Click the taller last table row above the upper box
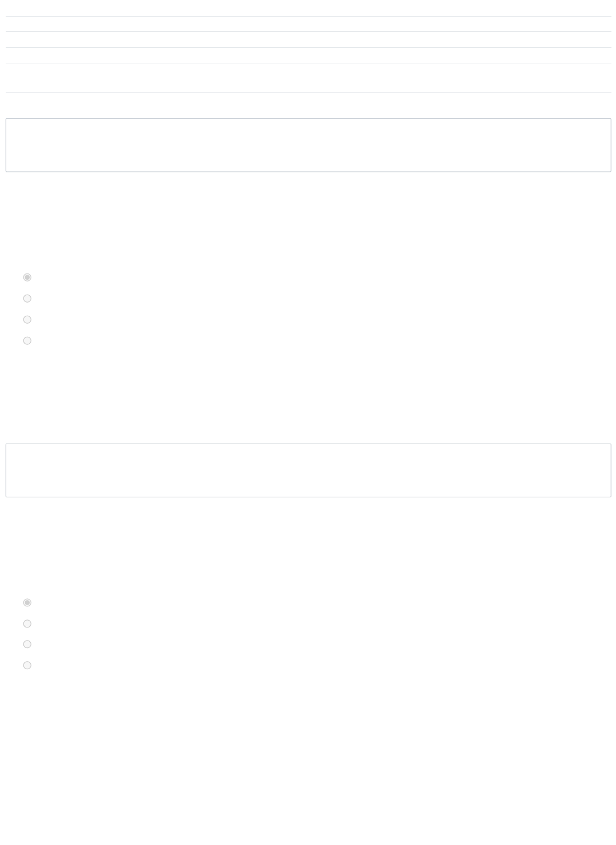The height and width of the screenshot is (845, 616). pyautogui.click(x=308, y=78)
